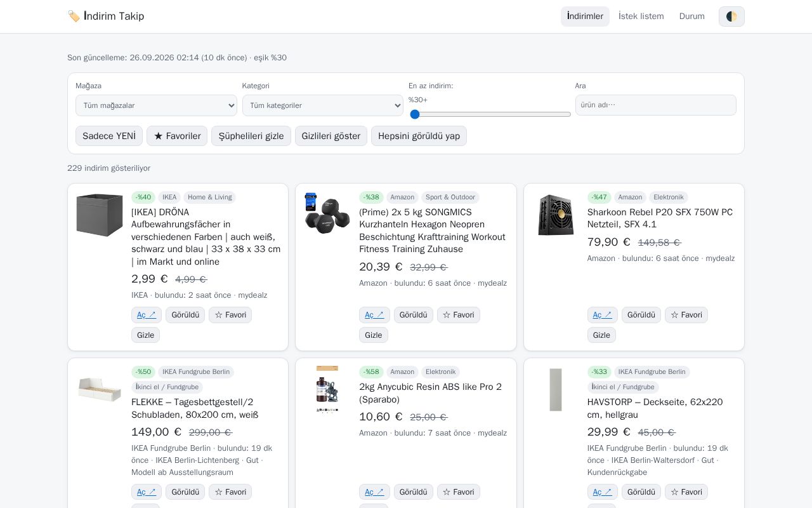Image resolution: width=812 pixels, height=508 pixels.
Task: Favorite the DRÖNA storage box deal
Action: point(230,315)
